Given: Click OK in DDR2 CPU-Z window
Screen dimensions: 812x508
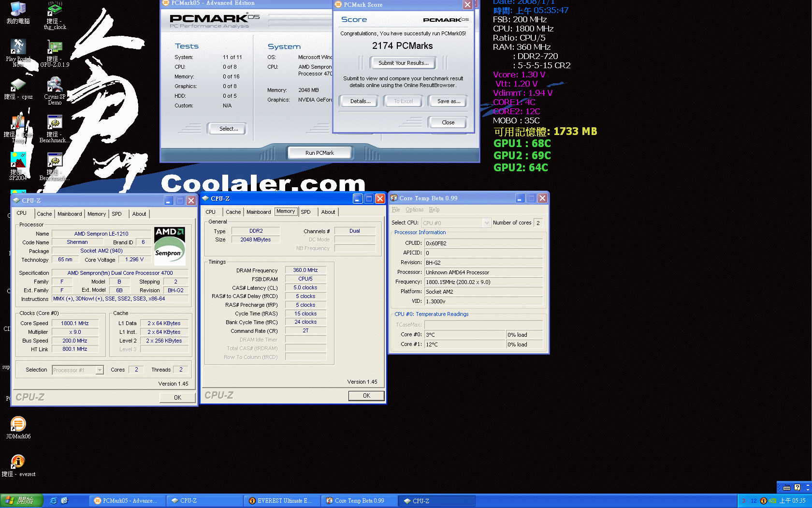Looking at the screenshot, I should coord(366,396).
